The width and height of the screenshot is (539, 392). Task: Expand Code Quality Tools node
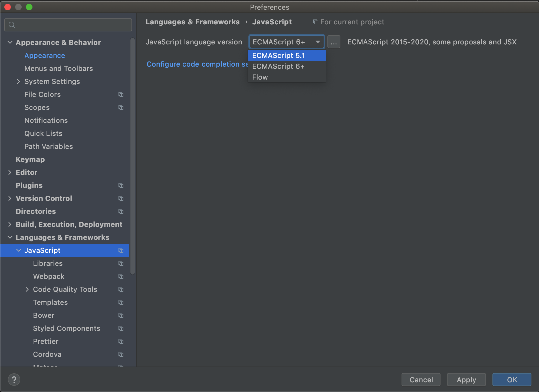pyautogui.click(x=27, y=289)
